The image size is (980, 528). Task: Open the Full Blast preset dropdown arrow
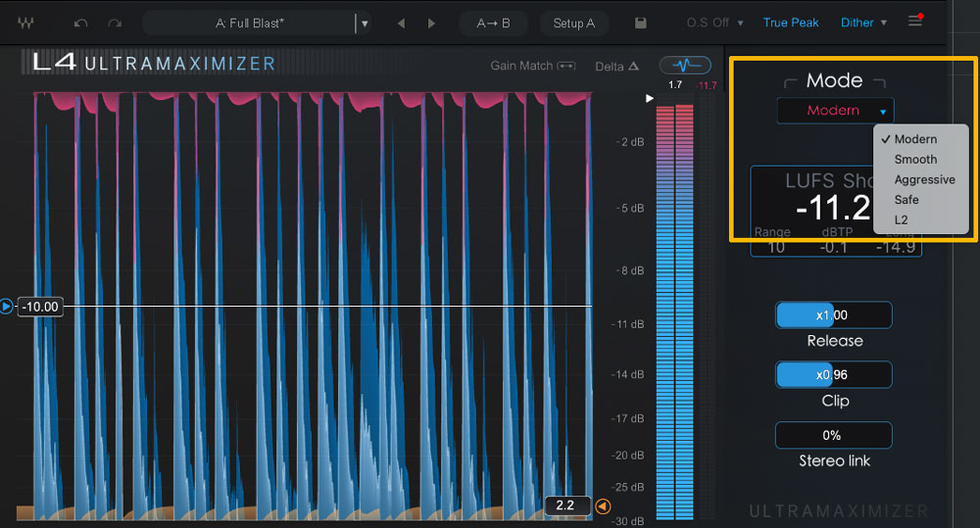(365, 23)
